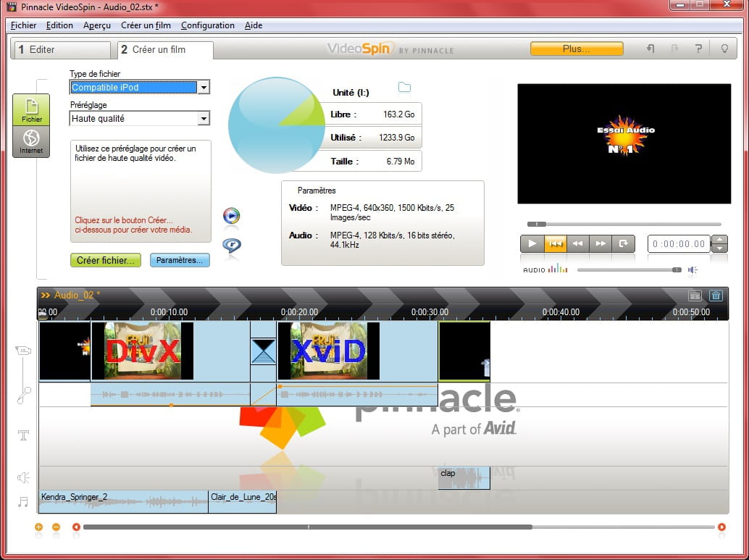
Task: Click the timecode field 0:00:00.00
Action: tap(679, 243)
